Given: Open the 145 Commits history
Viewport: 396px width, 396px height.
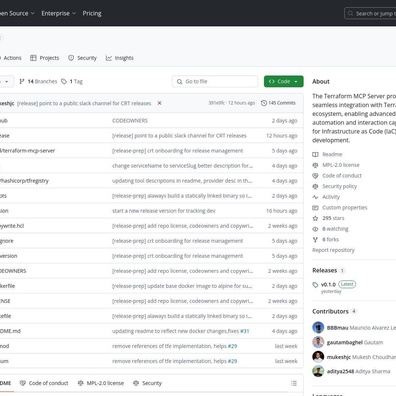Looking at the screenshot, I should coord(278,103).
